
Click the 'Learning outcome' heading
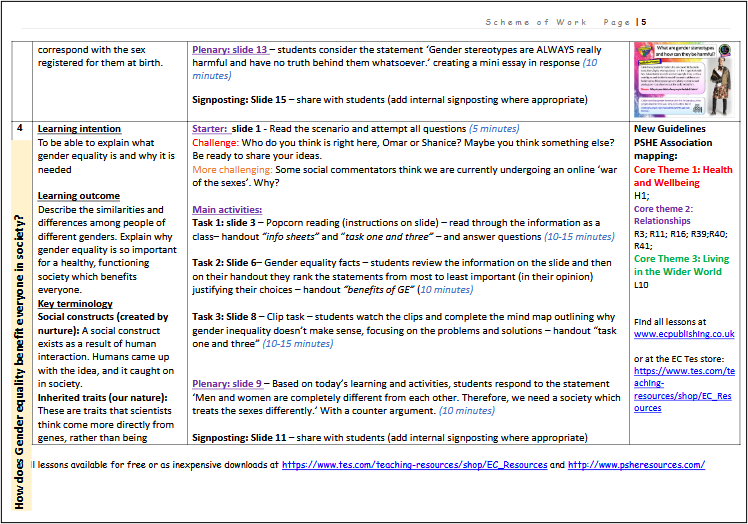click(x=79, y=196)
